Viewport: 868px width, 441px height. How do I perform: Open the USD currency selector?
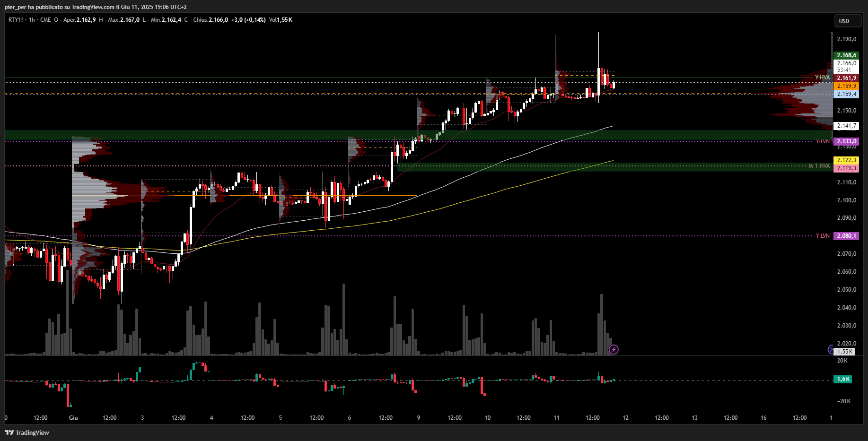(847, 21)
